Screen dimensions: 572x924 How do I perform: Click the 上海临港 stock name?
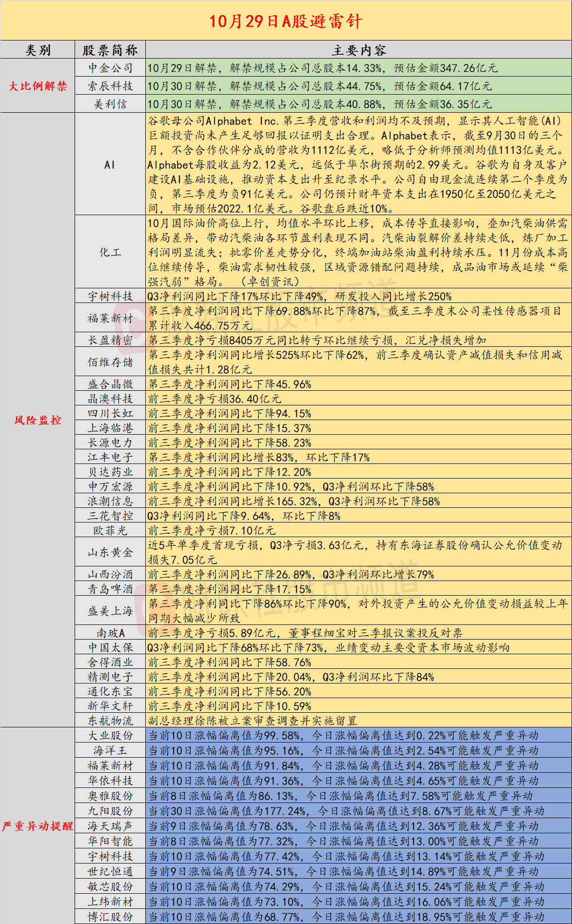pos(110,428)
